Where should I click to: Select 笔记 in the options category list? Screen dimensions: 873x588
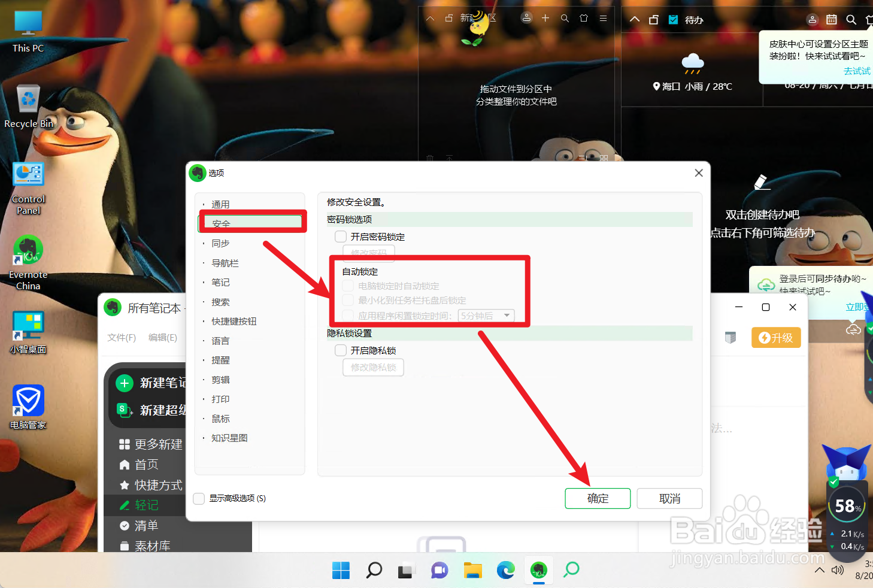220,282
